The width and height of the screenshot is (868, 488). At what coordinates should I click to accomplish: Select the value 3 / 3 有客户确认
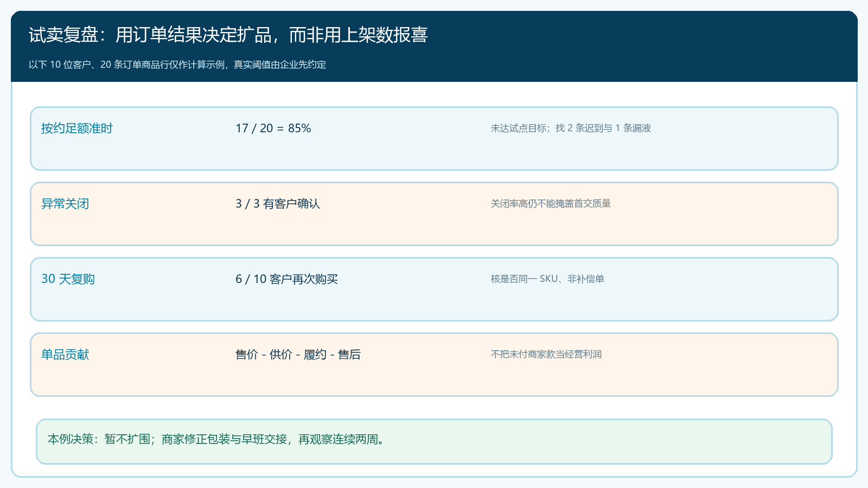(278, 204)
